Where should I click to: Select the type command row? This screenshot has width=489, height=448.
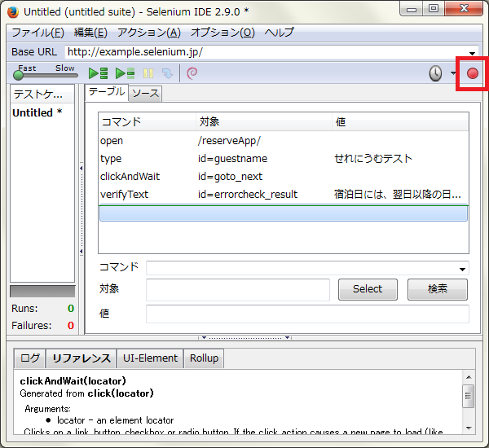[x=284, y=159]
